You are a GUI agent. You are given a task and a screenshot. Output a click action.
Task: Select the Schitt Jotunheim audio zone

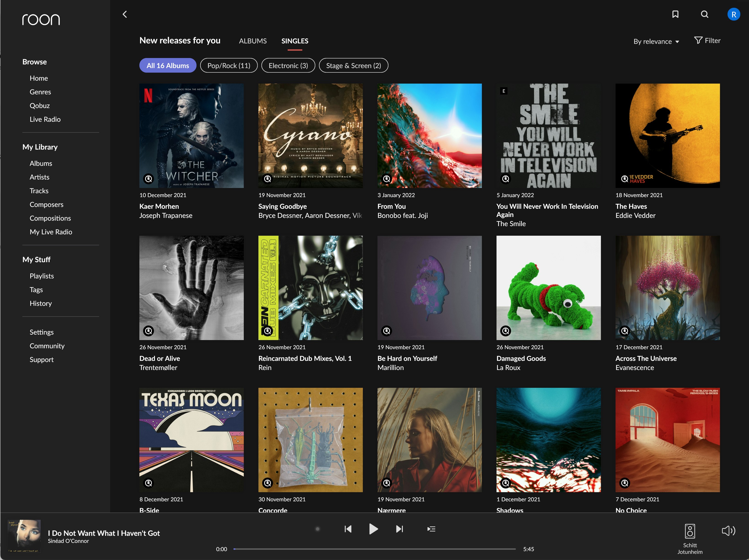point(690,538)
